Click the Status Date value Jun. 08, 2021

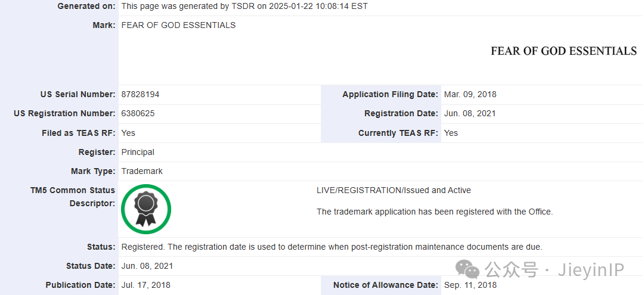point(147,266)
